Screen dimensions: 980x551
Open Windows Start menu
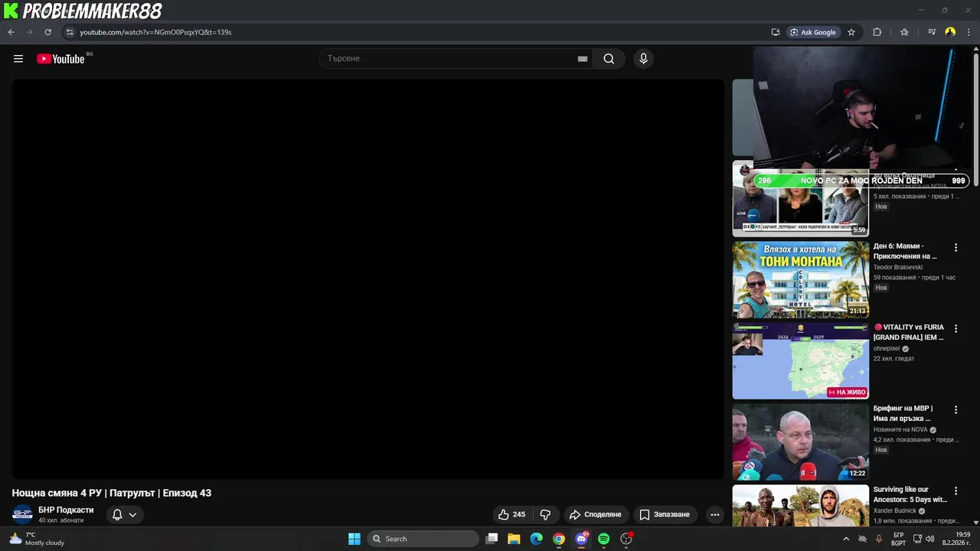pos(354,539)
